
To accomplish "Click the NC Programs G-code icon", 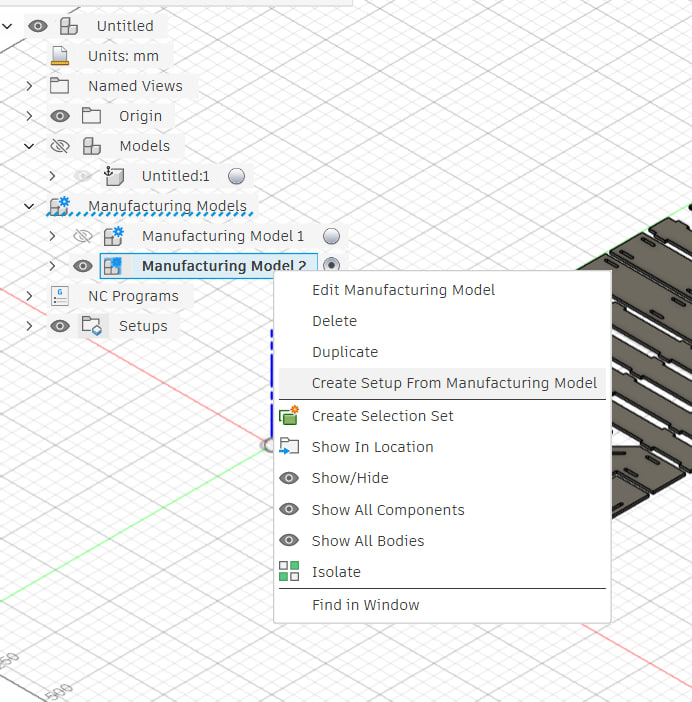I will pos(60,296).
